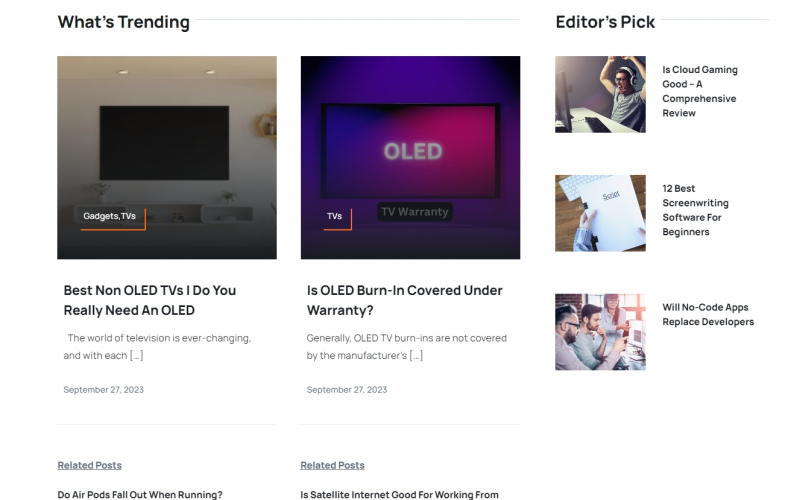Open the purple OLED TV Warranty image
Screen dimensions: 788x500
point(410,157)
